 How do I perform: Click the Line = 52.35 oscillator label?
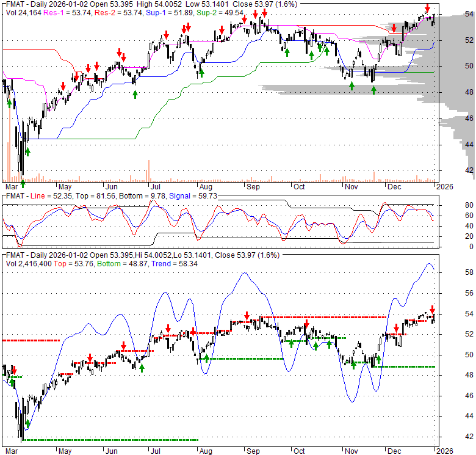click(51, 196)
